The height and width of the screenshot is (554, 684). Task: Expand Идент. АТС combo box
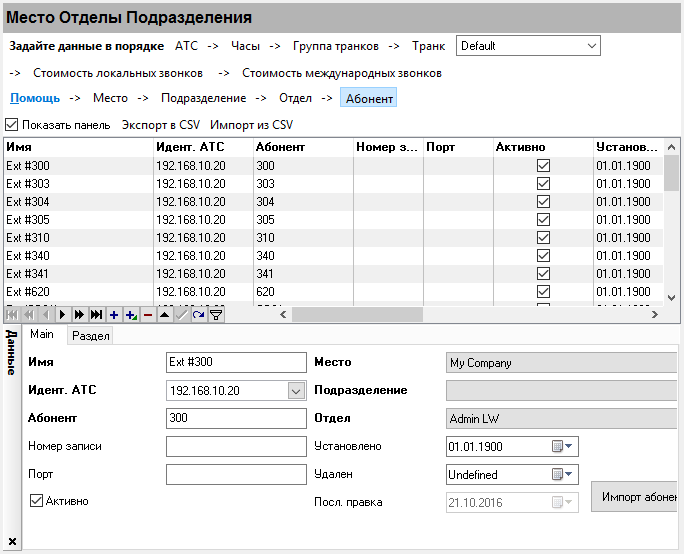coord(296,390)
